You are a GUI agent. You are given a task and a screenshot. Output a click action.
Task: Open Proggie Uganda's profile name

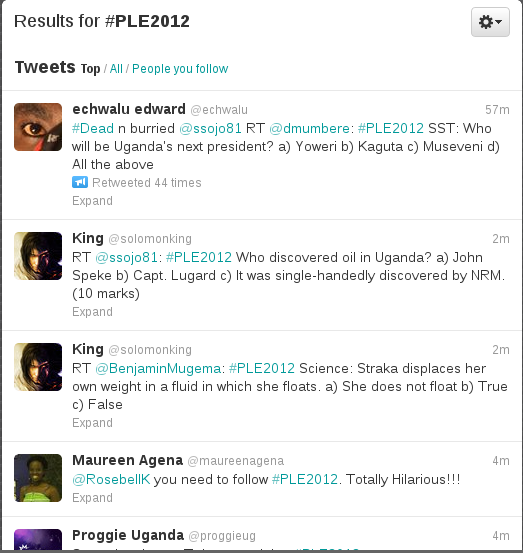[128, 535]
